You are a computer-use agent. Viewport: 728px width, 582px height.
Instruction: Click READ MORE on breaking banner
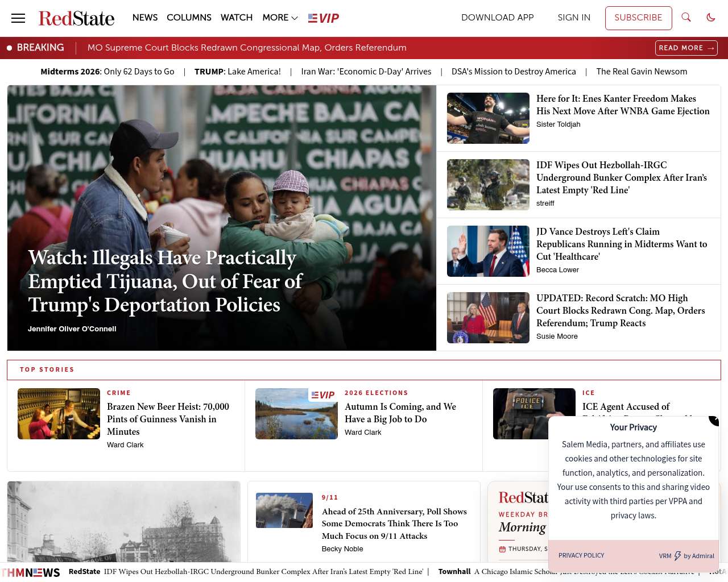click(x=686, y=48)
